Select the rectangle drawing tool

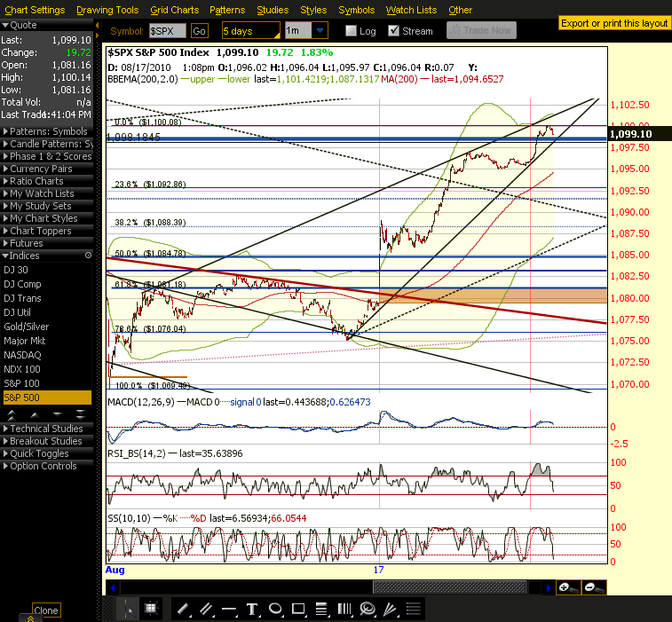(298, 610)
